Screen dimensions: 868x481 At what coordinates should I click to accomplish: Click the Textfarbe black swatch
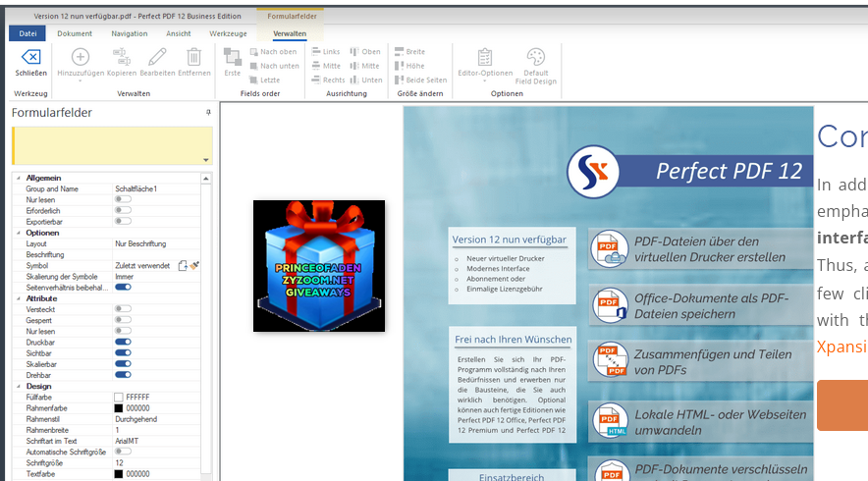(x=119, y=474)
